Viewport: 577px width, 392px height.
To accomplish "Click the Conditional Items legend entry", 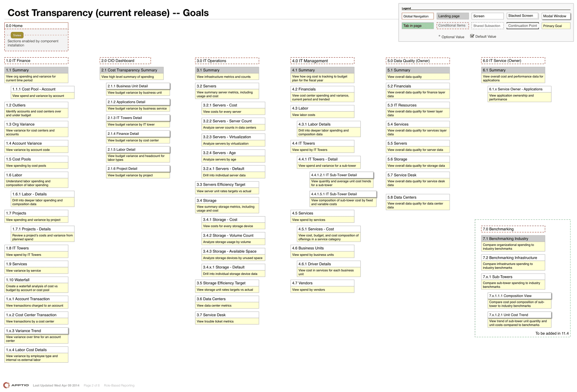I will point(452,25).
